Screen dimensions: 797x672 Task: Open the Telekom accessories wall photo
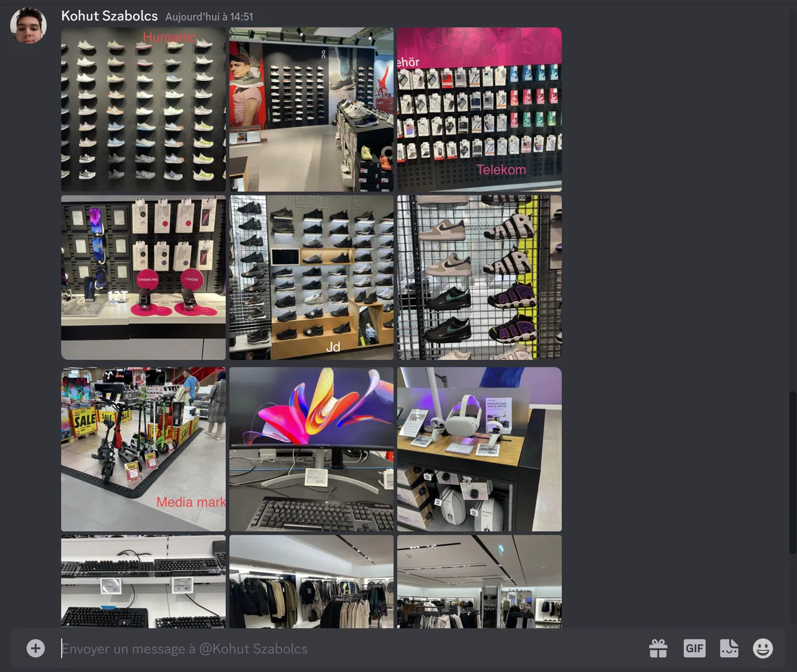[479, 110]
